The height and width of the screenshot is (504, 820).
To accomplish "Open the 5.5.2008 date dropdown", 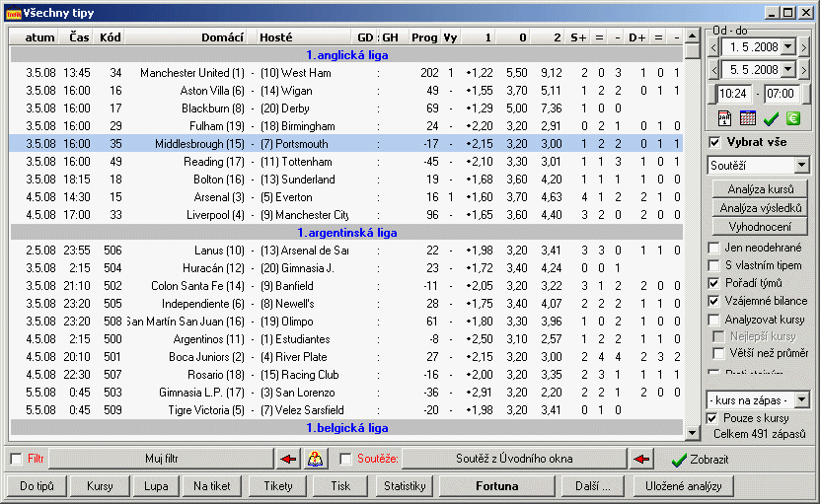I will pyautogui.click(x=788, y=69).
